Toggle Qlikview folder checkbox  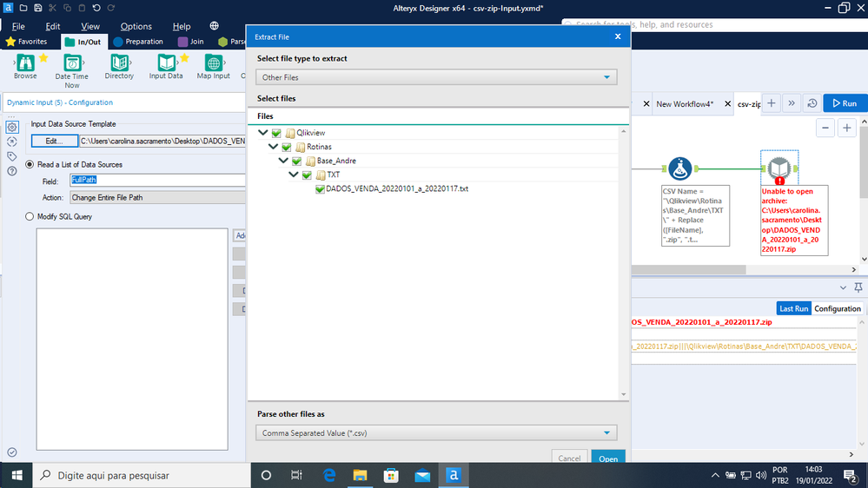(x=276, y=133)
